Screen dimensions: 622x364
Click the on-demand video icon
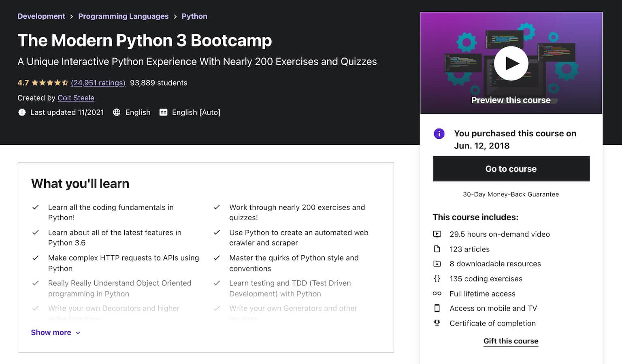click(437, 234)
